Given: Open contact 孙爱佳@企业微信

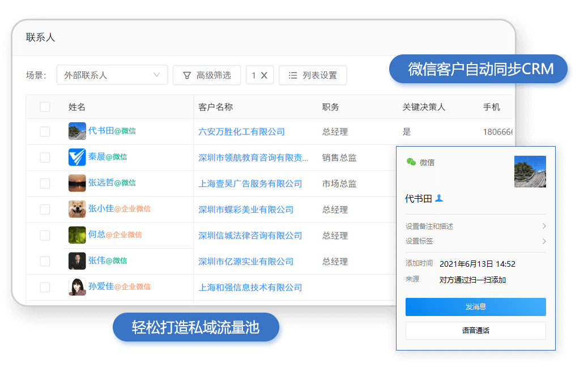Looking at the screenshot, I should 120,287.
